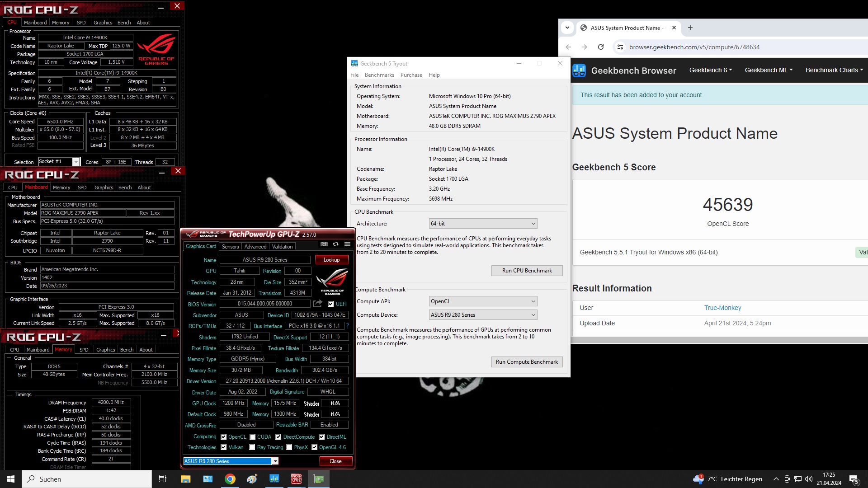Viewport: 868px width, 488px height.
Task: Expand the Geekbench ML nav menu
Action: pos(769,70)
